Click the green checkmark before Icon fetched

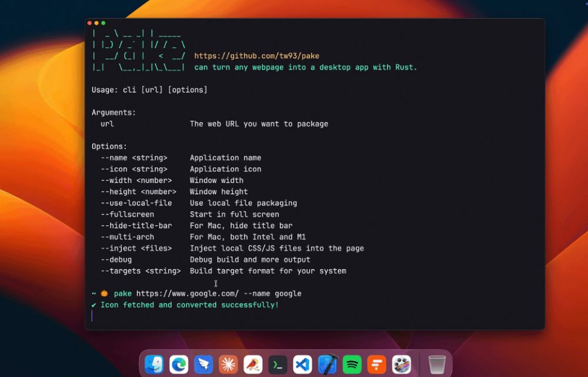tap(93, 305)
